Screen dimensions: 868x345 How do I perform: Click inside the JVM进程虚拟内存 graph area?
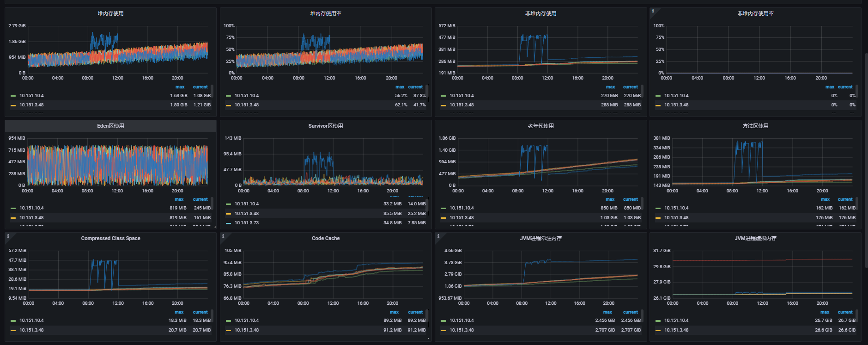tap(762, 274)
